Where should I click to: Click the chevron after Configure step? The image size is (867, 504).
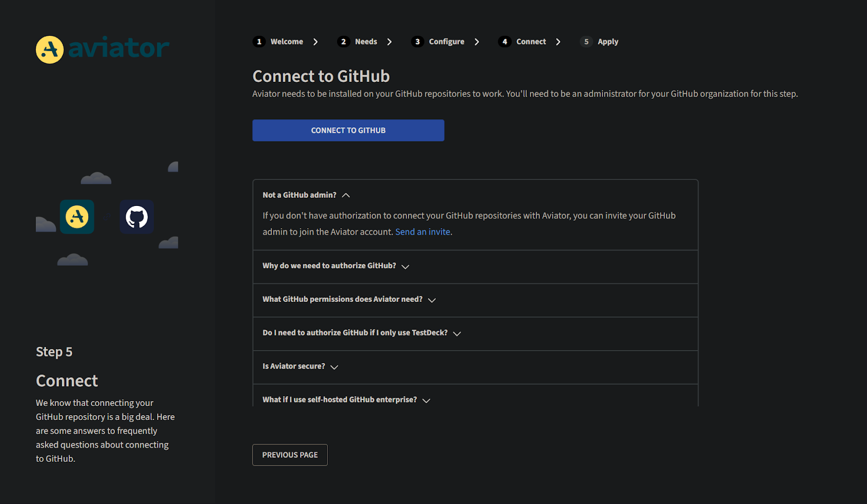pyautogui.click(x=477, y=42)
